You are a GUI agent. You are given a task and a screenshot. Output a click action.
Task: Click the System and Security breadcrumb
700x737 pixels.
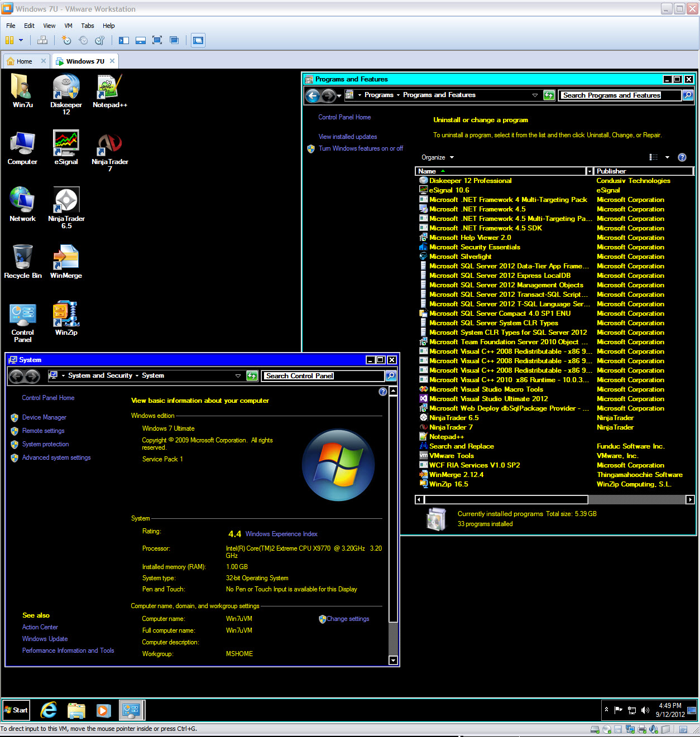point(100,375)
